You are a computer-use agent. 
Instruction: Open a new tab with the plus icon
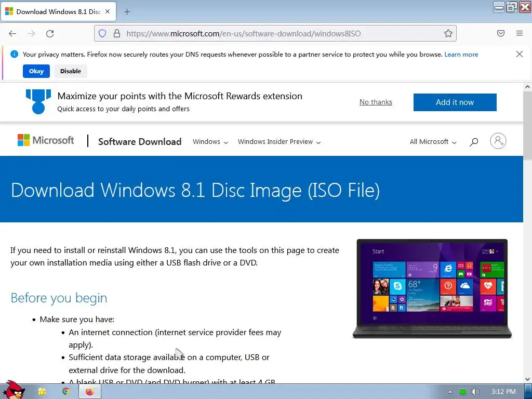[127, 12]
